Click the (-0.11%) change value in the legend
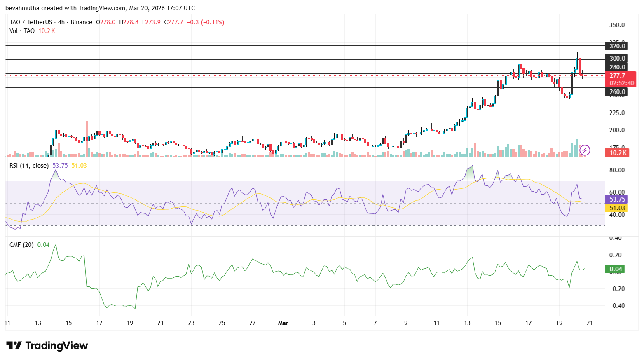This screenshot has width=644, height=361. 212,22
